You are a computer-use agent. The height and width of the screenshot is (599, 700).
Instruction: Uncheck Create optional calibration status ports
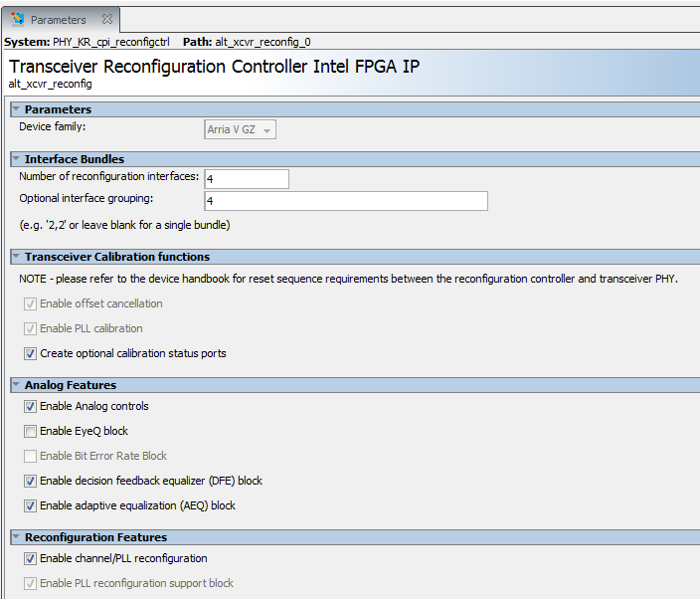30,354
